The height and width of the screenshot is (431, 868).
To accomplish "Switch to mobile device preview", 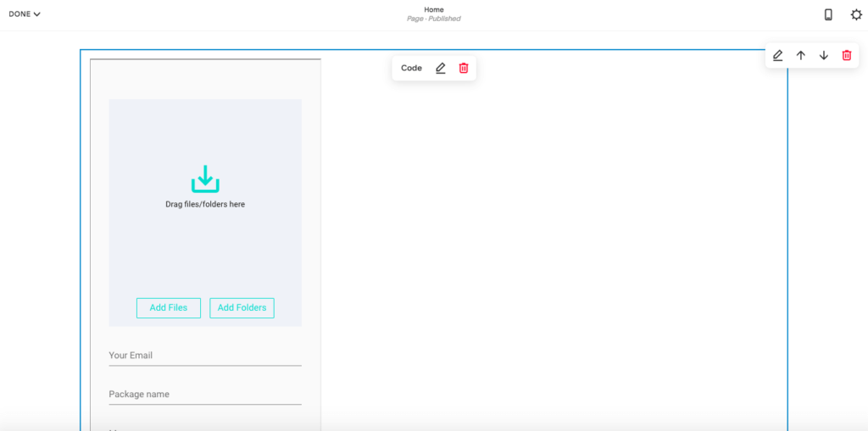I will pos(828,15).
